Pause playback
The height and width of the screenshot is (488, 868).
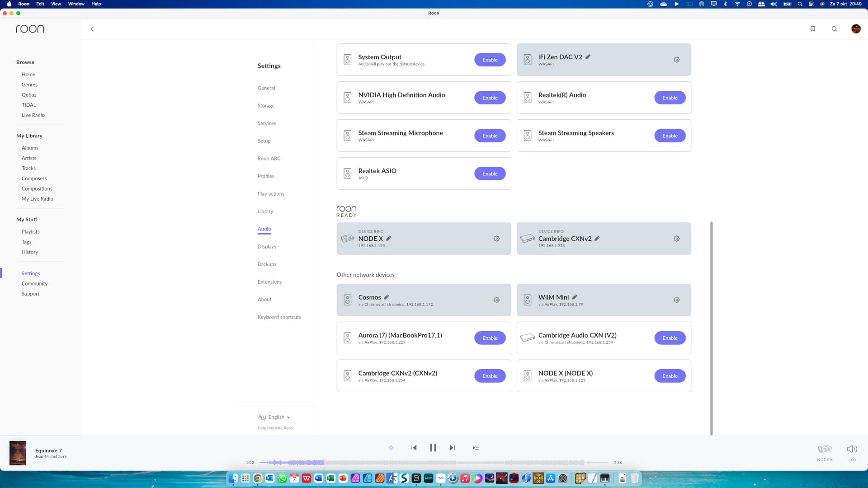click(x=433, y=448)
